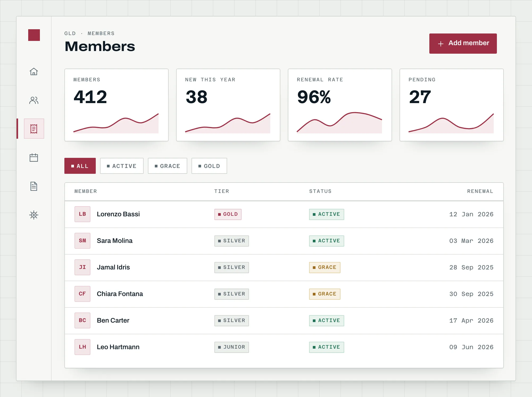Click the Pending 27 stat card
Viewport: 532px width, 397px height.
(x=452, y=105)
